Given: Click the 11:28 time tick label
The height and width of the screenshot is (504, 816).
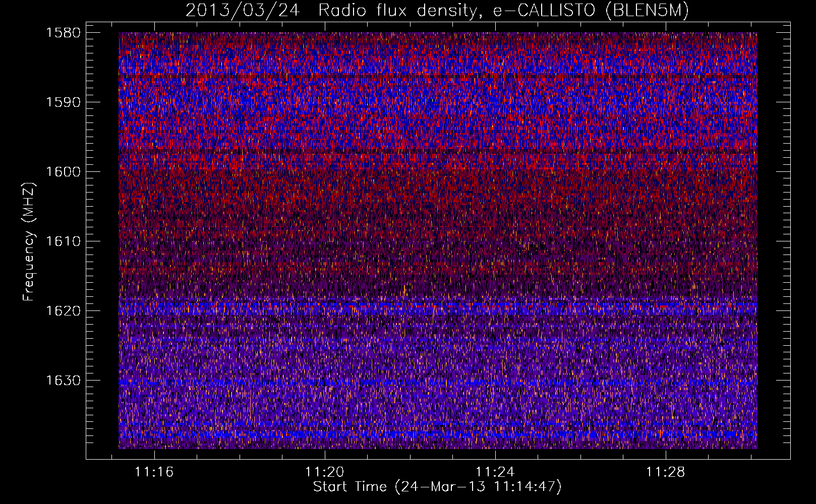Looking at the screenshot, I should 666,472.
